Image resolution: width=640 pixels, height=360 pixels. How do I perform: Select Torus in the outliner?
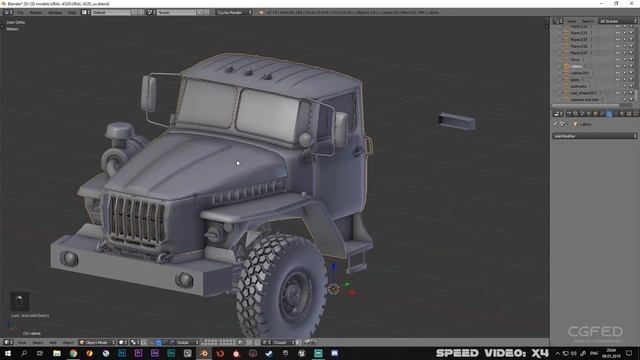pyautogui.click(x=575, y=60)
